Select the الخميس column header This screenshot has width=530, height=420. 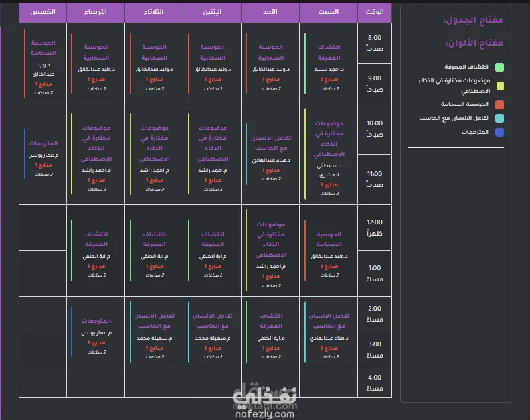[43, 12]
